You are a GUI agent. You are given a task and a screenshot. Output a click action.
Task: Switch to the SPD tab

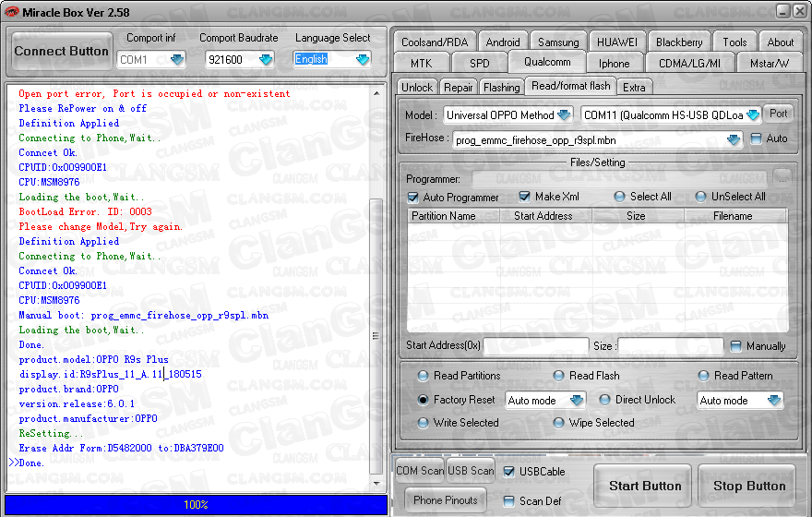pyautogui.click(x=479, y=63)
